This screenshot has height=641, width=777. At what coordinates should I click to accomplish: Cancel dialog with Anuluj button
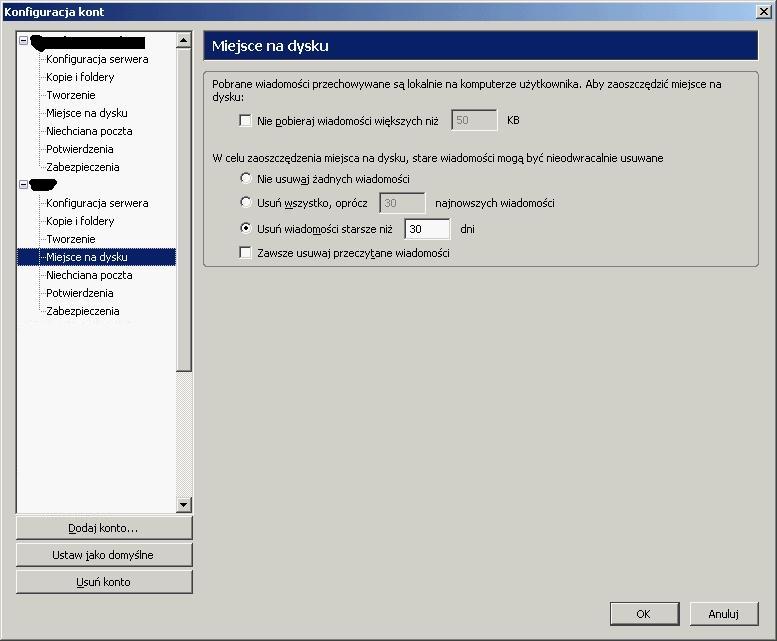point(724,614)
